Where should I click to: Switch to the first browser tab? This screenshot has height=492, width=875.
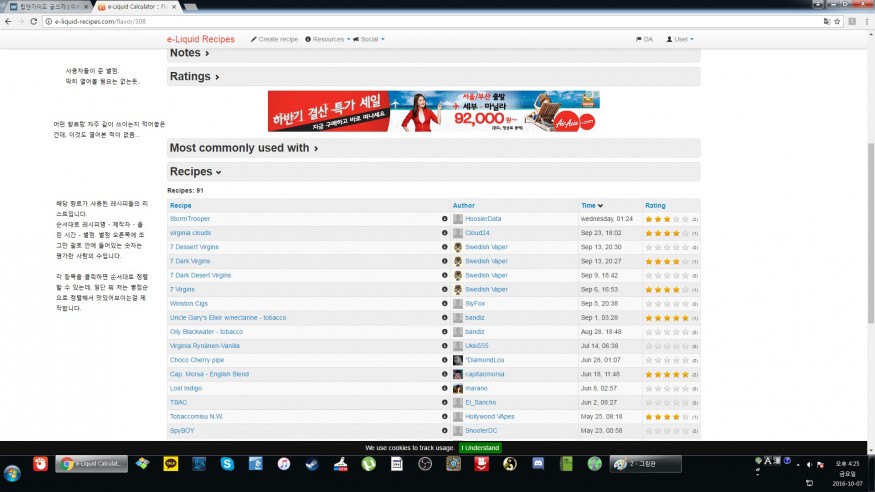click(x=47, y=7)
